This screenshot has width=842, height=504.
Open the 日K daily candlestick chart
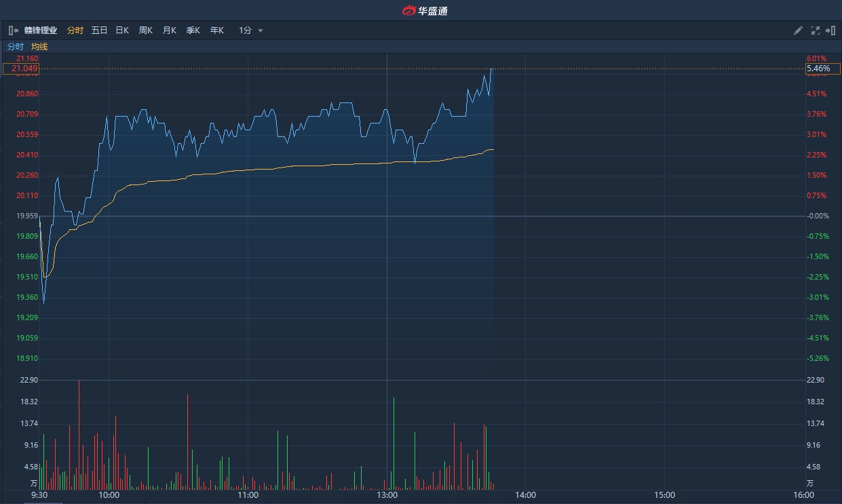coord(122,31)
